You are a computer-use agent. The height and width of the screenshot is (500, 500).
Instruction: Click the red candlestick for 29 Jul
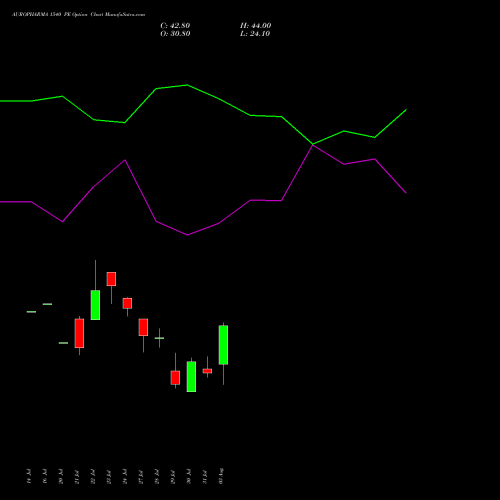pyautogui.click(x=175, y=378)
